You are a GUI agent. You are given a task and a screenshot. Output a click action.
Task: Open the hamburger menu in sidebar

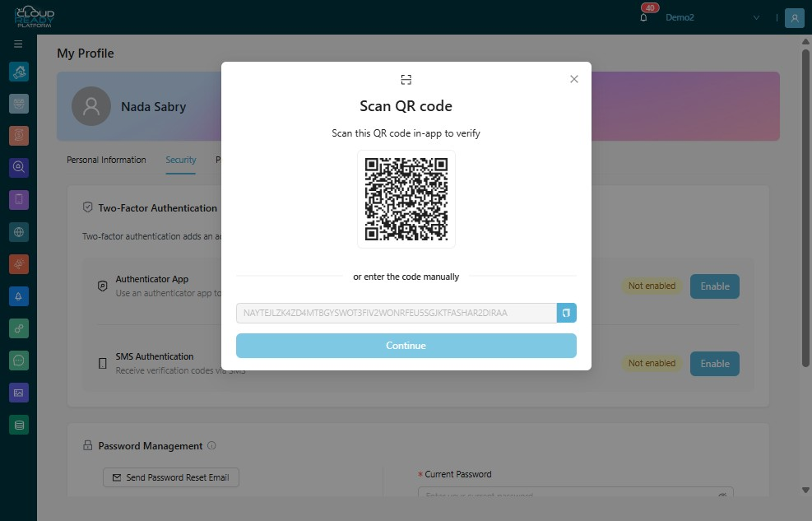click(x=18, y=44)
